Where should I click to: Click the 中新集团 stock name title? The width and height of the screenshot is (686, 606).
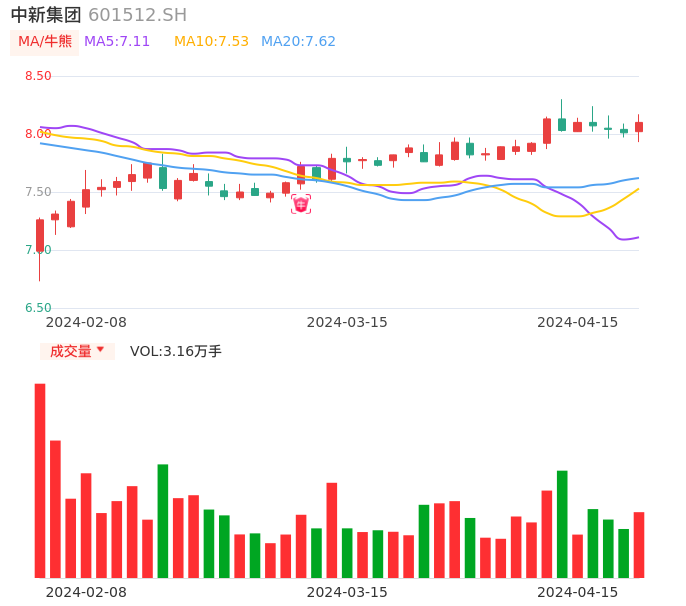tap(46, 15)
